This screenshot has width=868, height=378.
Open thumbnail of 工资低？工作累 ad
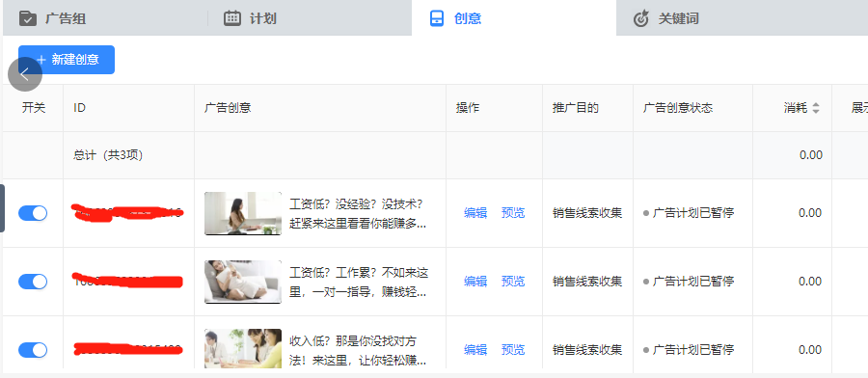[x=243, y=282]
